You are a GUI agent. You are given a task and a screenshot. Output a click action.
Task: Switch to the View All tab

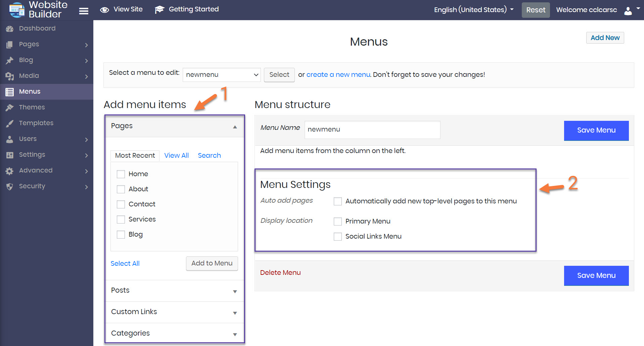176,155
